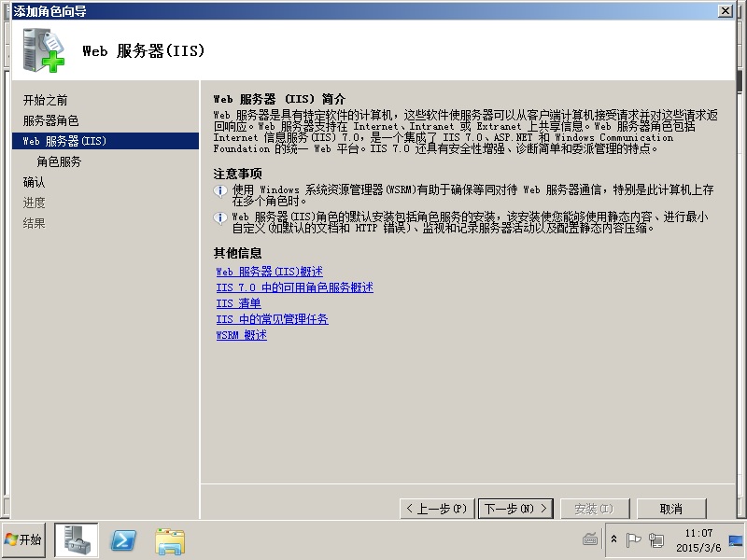Click the 安装(I) install button
The height and width of the screenshot is (560, 747).
pyautogui.click(x=595, y=509)
